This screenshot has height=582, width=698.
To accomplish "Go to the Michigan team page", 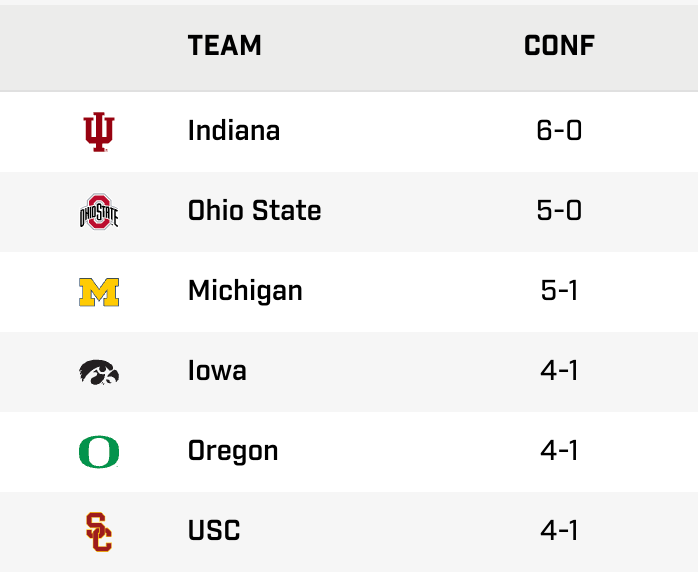I will pyautogui.click(x=245, y=291).
